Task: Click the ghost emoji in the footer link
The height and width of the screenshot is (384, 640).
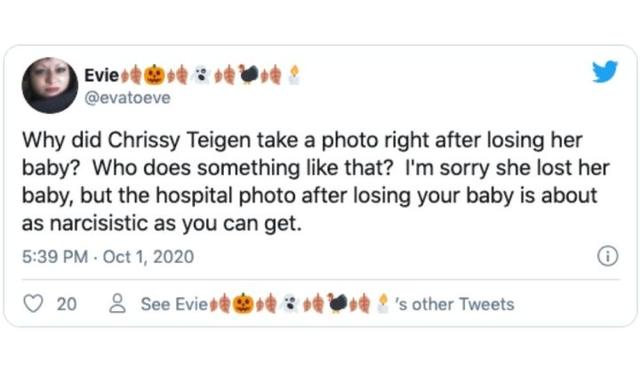Action: pyautogui.click(x=290, y=304)
